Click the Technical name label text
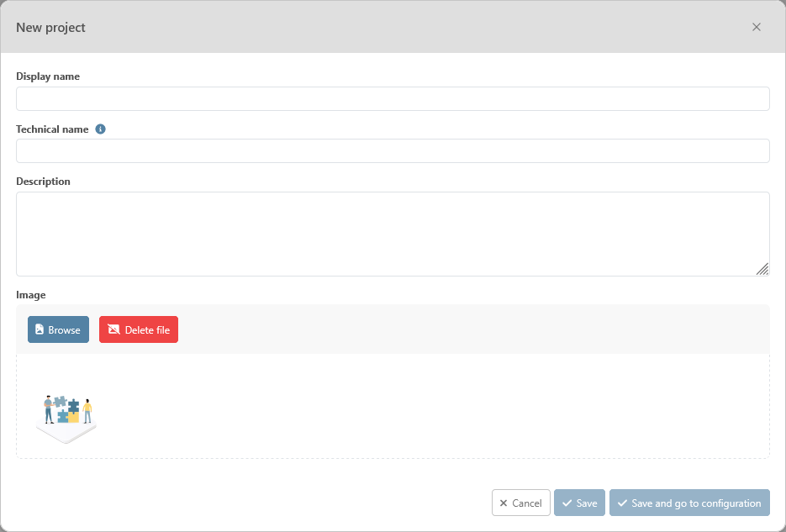The width and height of the screenshot is (786, 532). coord(52,129)
